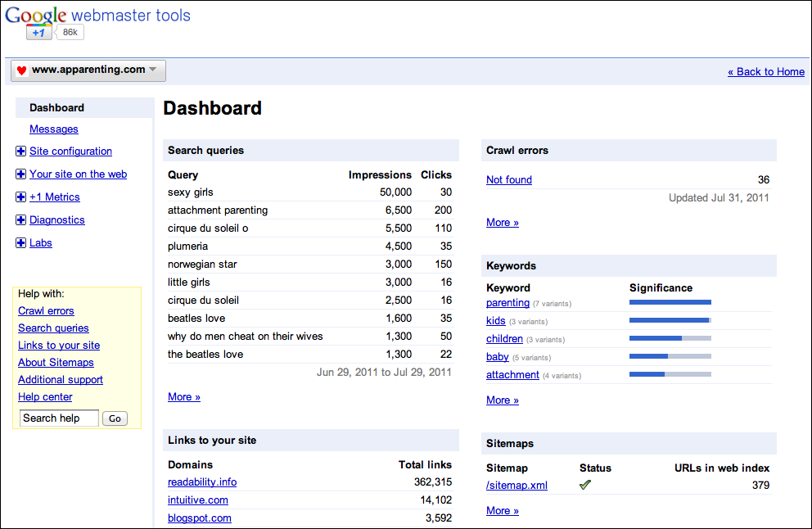
Task: Click the Google webmaster tools logo
Action: point(98,15)
